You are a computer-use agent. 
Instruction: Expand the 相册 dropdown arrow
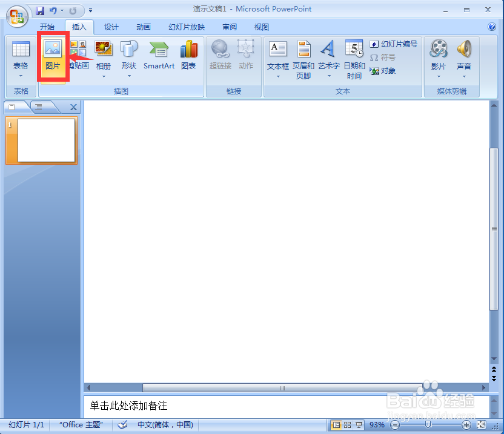pyautogui.click(x=104, y=76)
